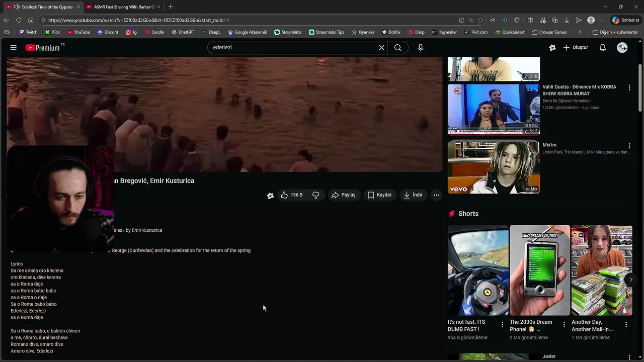Open browser settings three-dot menu
The height and width of the screenshot is (362, 644).
(603, 20)
